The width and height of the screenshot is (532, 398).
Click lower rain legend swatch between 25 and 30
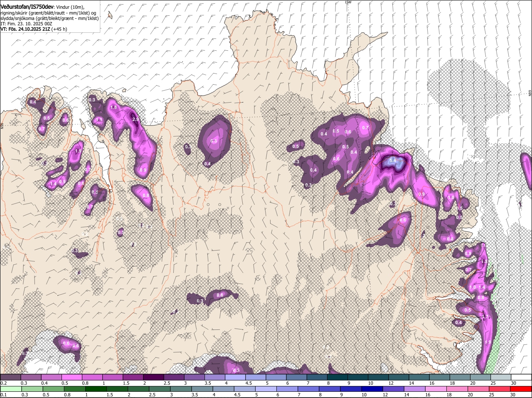(x=500, y=389)
